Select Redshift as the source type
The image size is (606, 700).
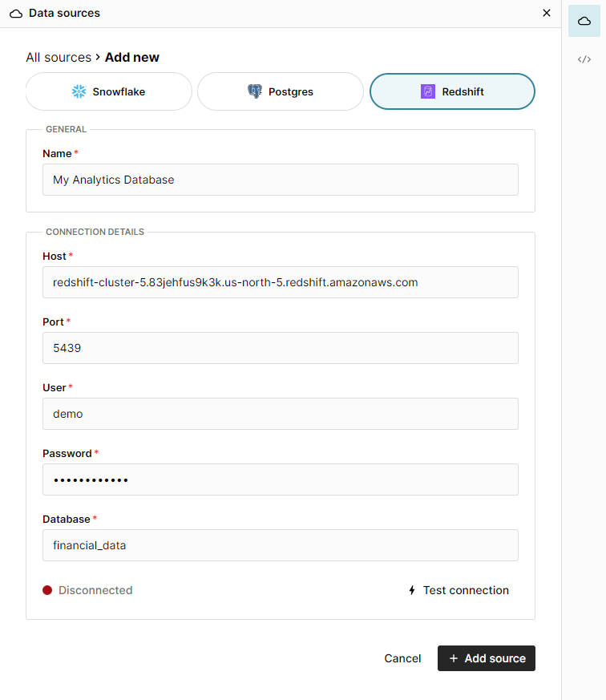(x=451, y=91)
